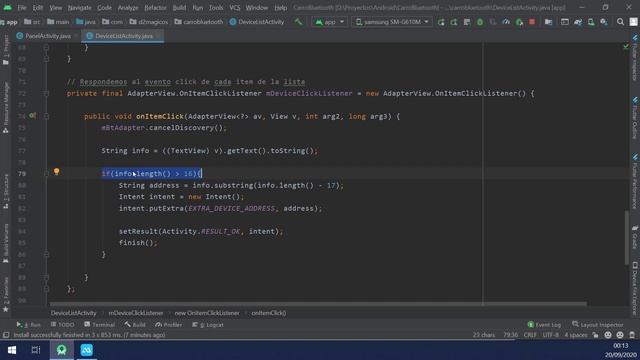The height and width of the screenshot is (360, 640).
Task: Open the Event Log panel
Action: point(544,325)
